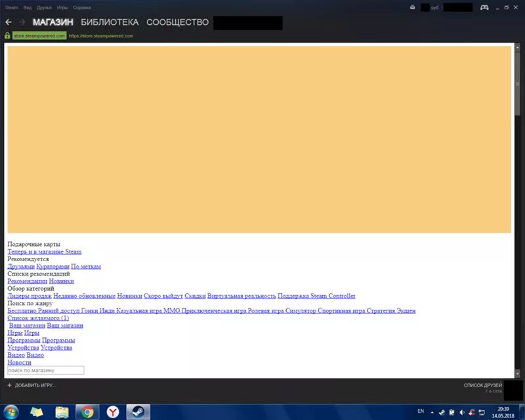Viewport: 525px width, 420px height.
Task: Open the Скидки link
Action: click(x=195, y=296)
